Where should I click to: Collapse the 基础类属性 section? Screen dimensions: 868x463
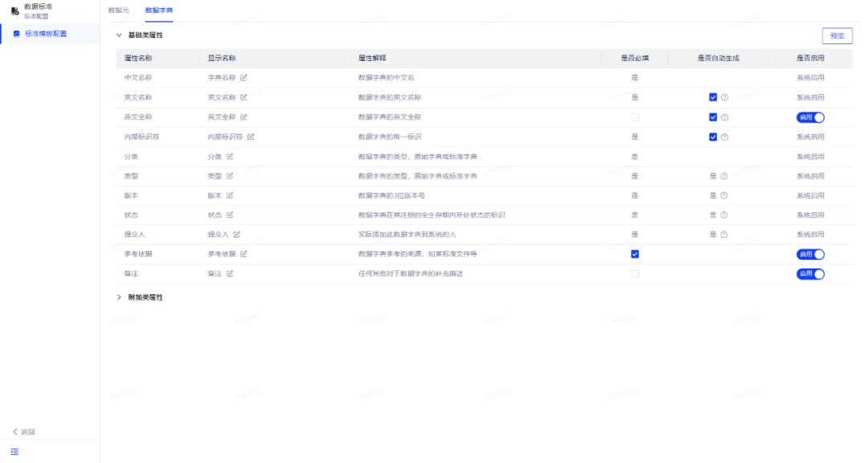(x=119, y=35)
